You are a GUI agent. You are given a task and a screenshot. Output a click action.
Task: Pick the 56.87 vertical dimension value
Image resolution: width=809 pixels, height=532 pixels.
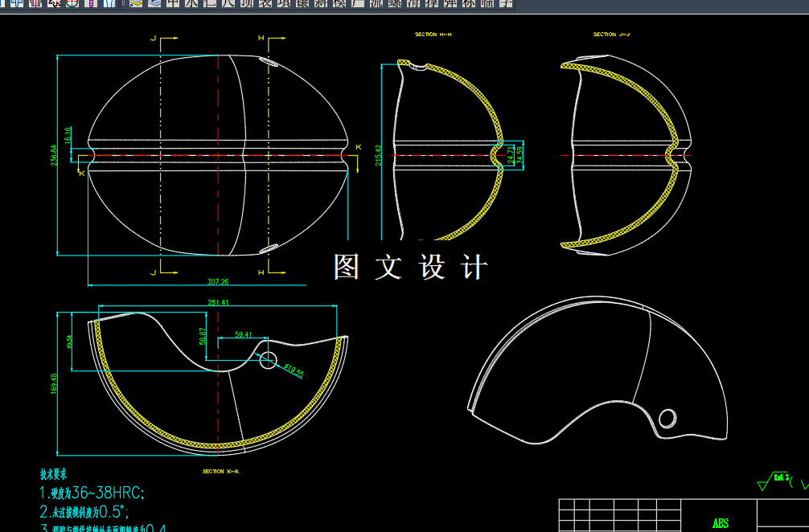point(203,336)
